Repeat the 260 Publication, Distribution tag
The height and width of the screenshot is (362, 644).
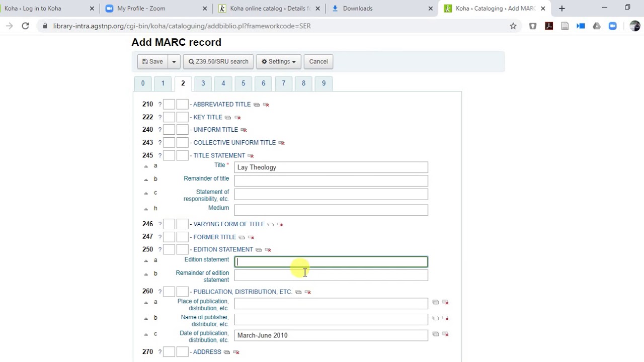pyautogui.click(x=298, y=292)
